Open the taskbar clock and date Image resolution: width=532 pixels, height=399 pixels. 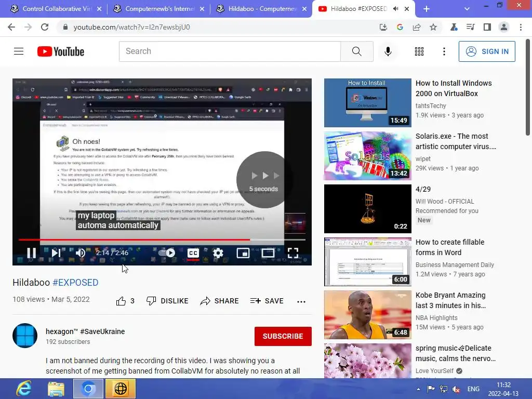click(503, 389)
